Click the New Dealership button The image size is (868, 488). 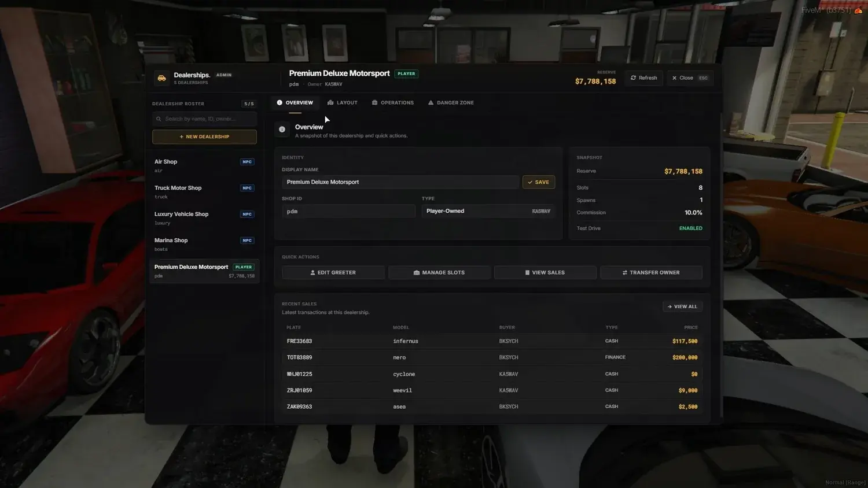(x=204, y=137)
